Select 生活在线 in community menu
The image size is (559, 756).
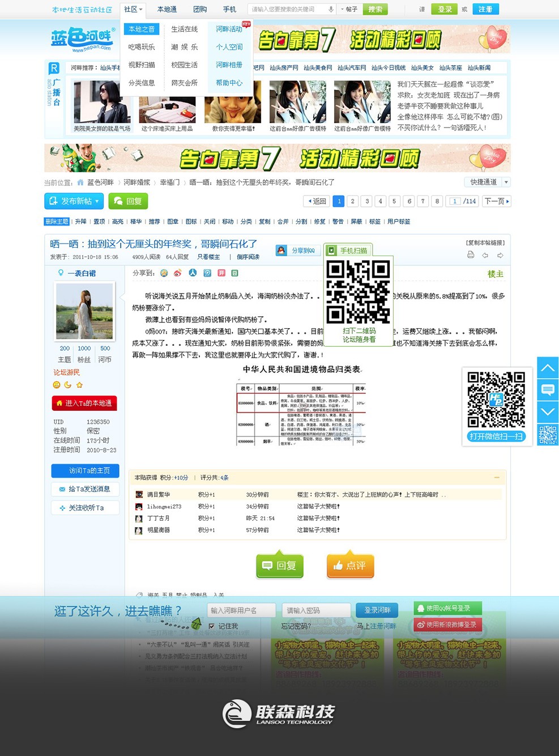(x=185, y=29)
